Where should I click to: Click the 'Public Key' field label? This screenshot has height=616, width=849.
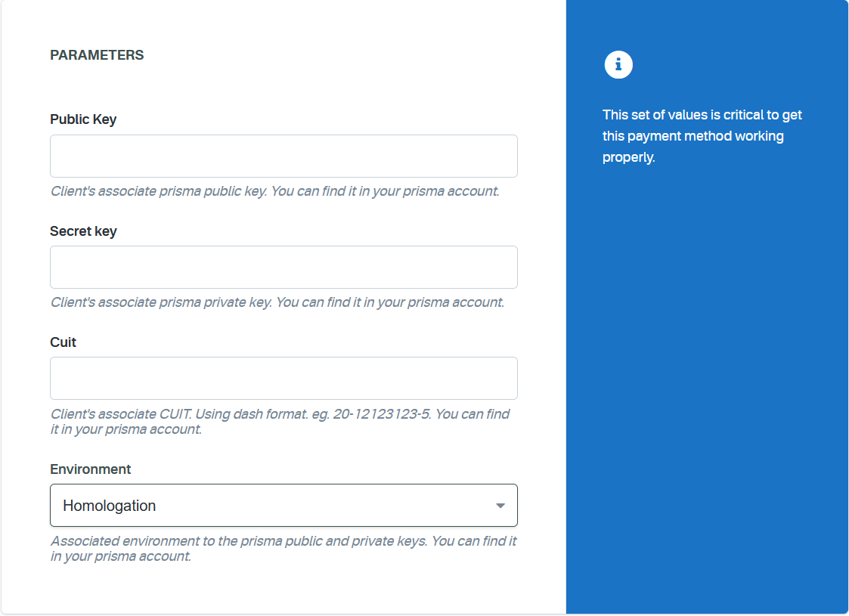pyautogui.click(x=83, y=119)
